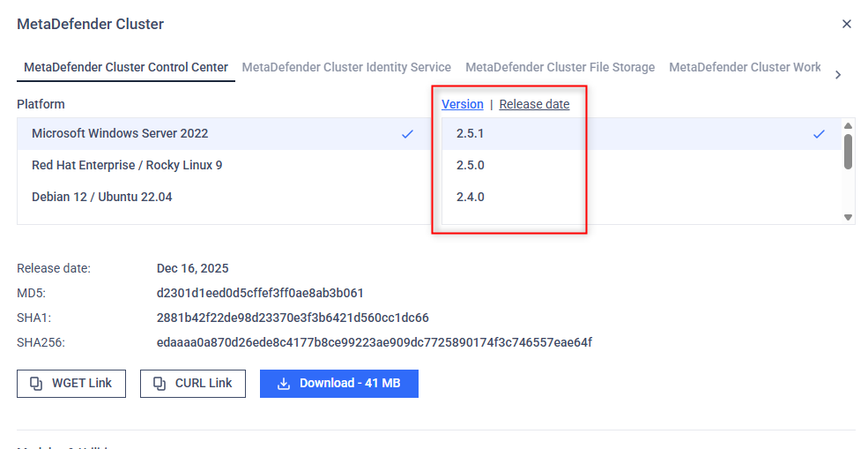
Task: Choose Debian 12 / Ubuntu 22.04 platform
Action: (224, 197)
